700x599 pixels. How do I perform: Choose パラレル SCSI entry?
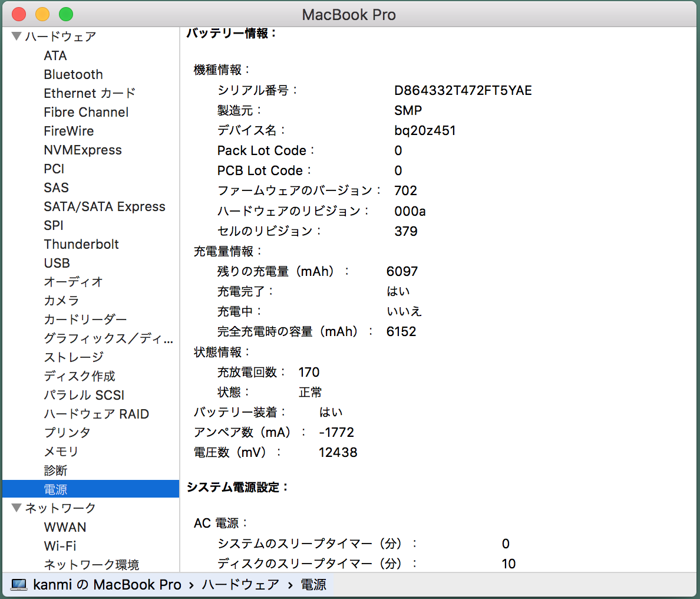pos(84,395)
